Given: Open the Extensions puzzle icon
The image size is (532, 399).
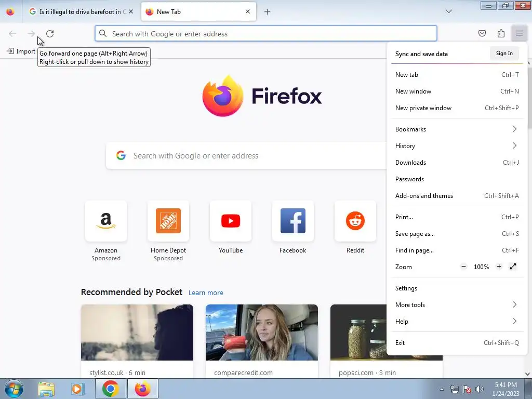Looking at the screenshot, I should coord(501,33).
